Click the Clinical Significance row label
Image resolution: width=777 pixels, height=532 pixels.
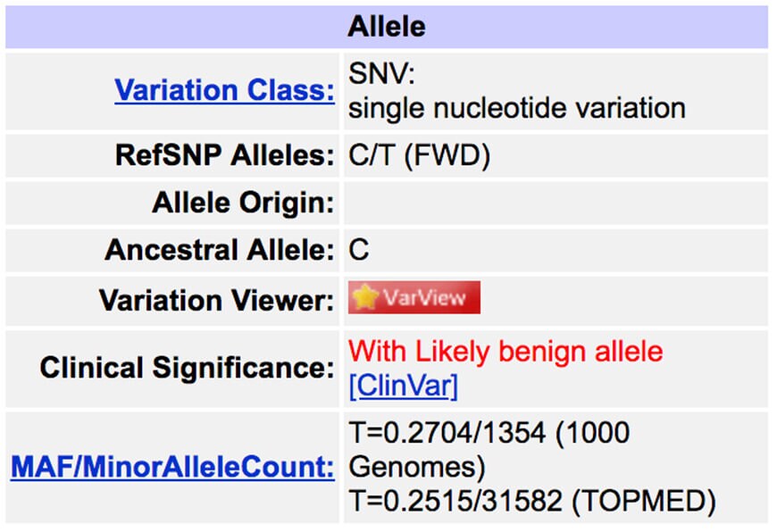tap(187, 368)
